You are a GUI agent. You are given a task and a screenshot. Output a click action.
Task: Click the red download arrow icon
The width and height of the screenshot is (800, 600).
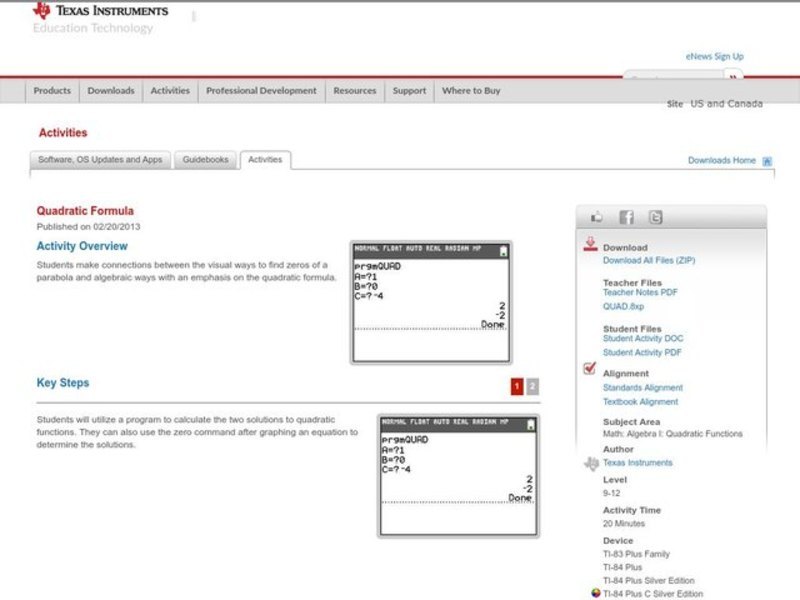(x=590, y=245)
